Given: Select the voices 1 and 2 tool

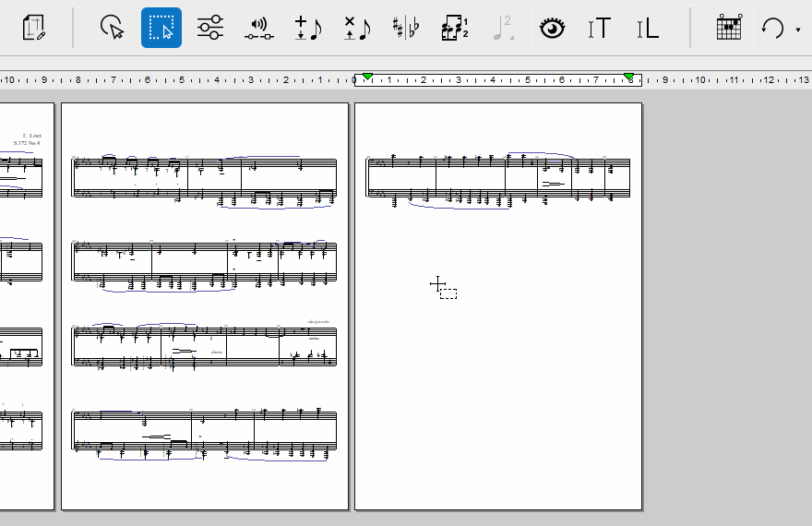Looking at the screenshot, I should tap(455, 28).
